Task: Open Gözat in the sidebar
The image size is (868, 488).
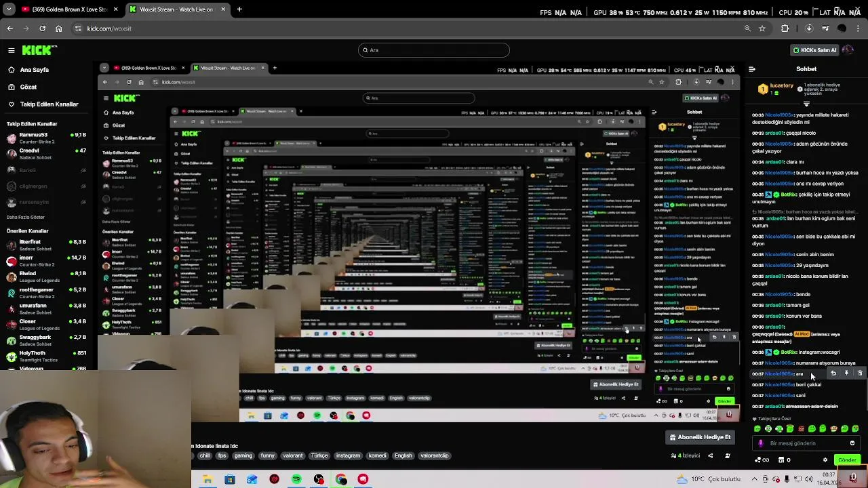Action: tap(22, 87)
